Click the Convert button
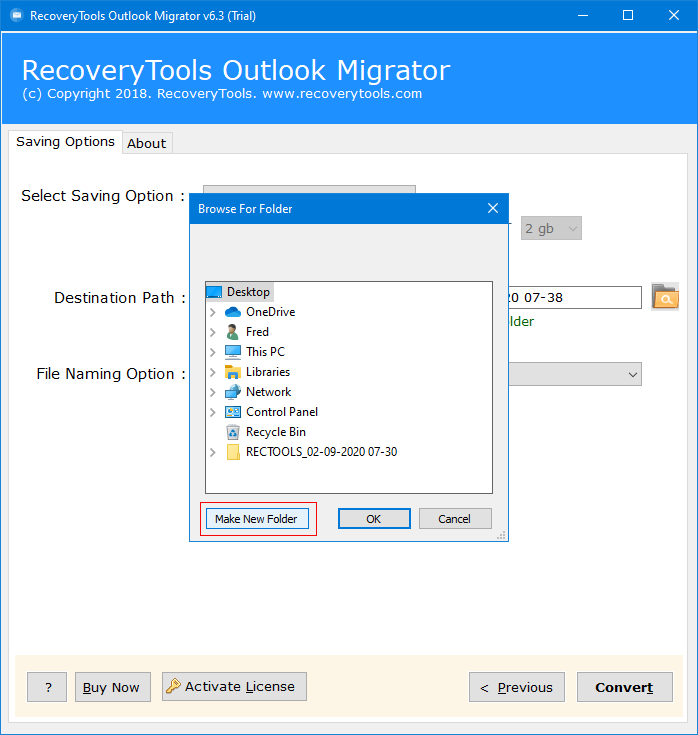698x735 pixels. pos(624,687)
